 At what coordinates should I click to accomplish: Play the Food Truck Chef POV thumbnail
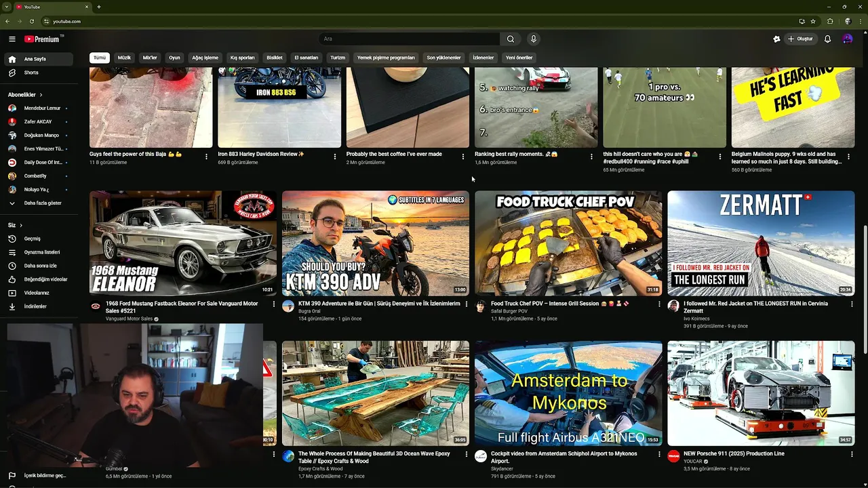[x=568, y=243]
